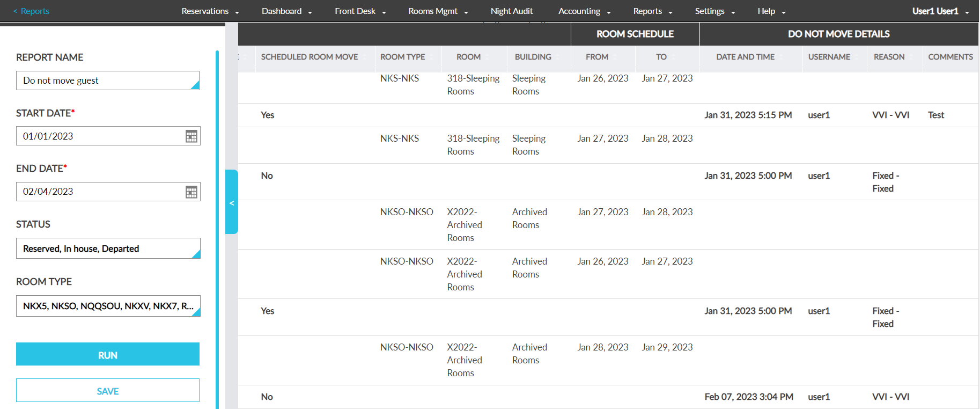Open the Settings menu in the top bar
Viewport: 980px width, 409px height.
714,11
